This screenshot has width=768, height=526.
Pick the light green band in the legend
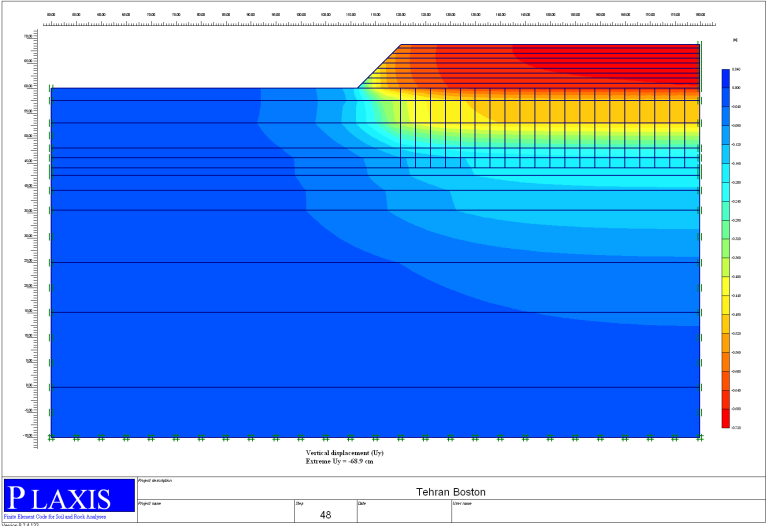(725, 248)
